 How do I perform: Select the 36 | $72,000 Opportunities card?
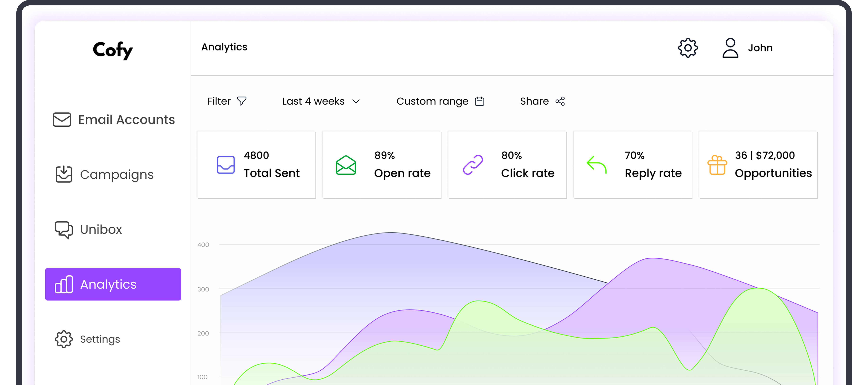coord(758,165)
